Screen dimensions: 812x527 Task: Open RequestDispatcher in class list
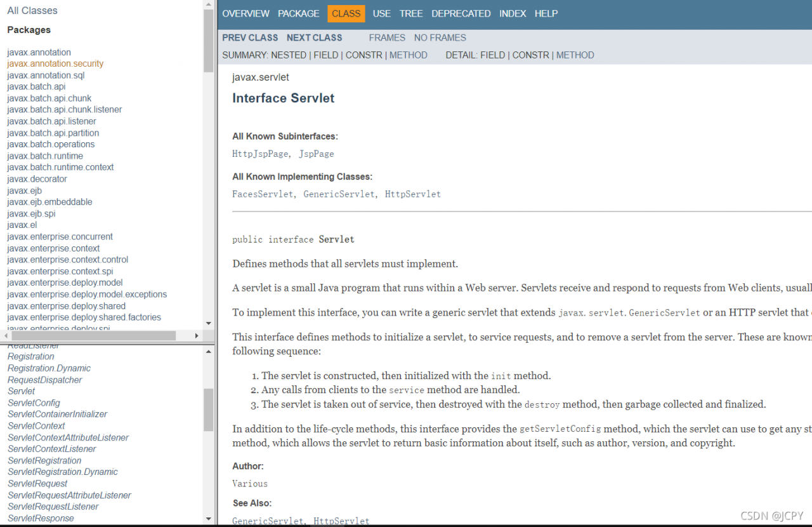click(x=44, y=380)
